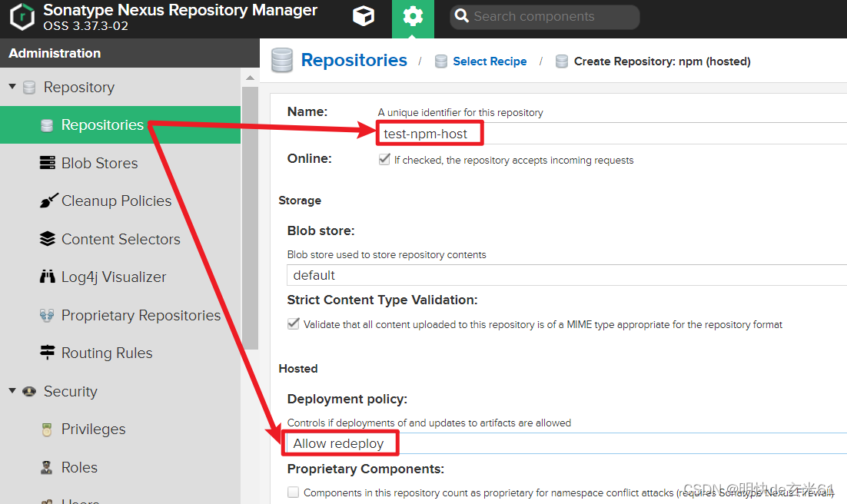
Task: Click the Select Recipe breadcrumb icon
Action: point(441,61)
